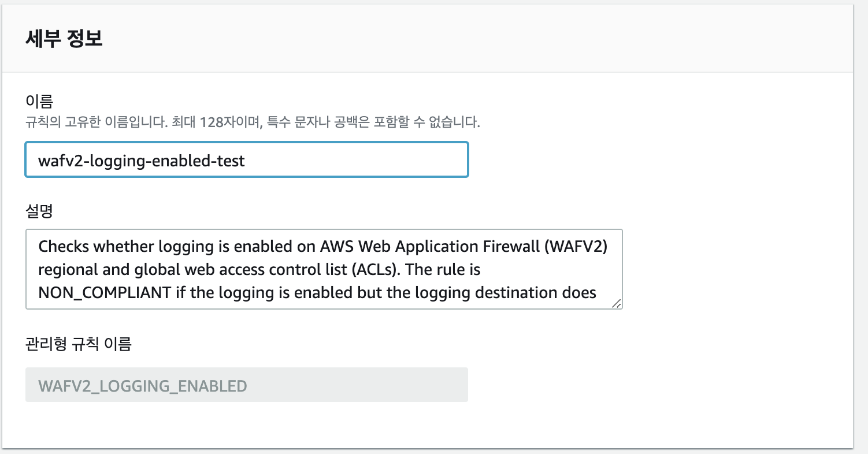Click the description line starting with Checks whether
Viewport: 868px width, 454px height.
[173, 246]
